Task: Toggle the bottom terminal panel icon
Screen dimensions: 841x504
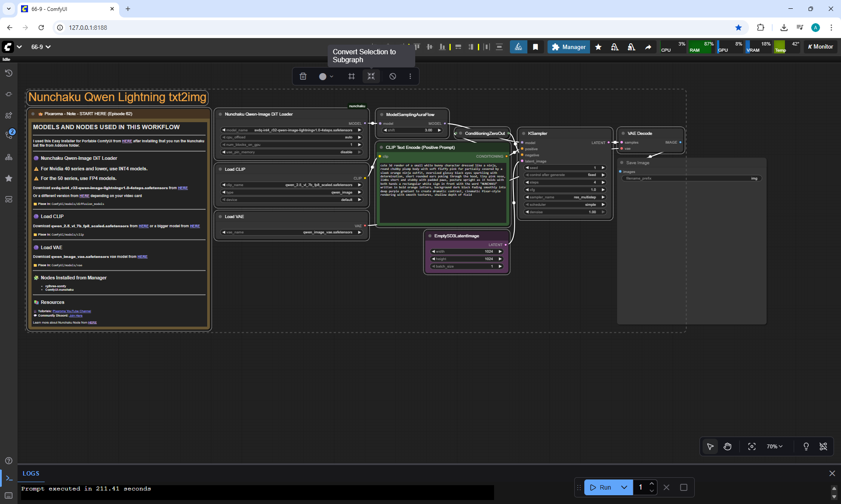Action: point(9,478)
